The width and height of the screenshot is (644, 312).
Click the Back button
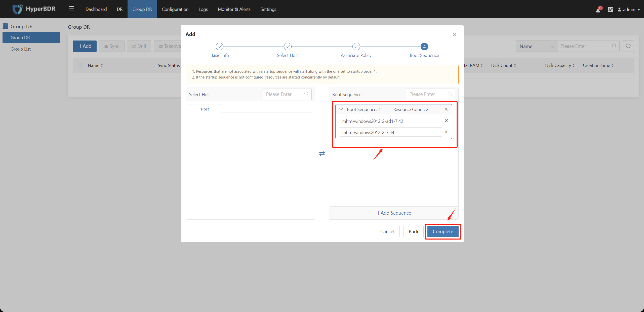click(x=413, y=231)
